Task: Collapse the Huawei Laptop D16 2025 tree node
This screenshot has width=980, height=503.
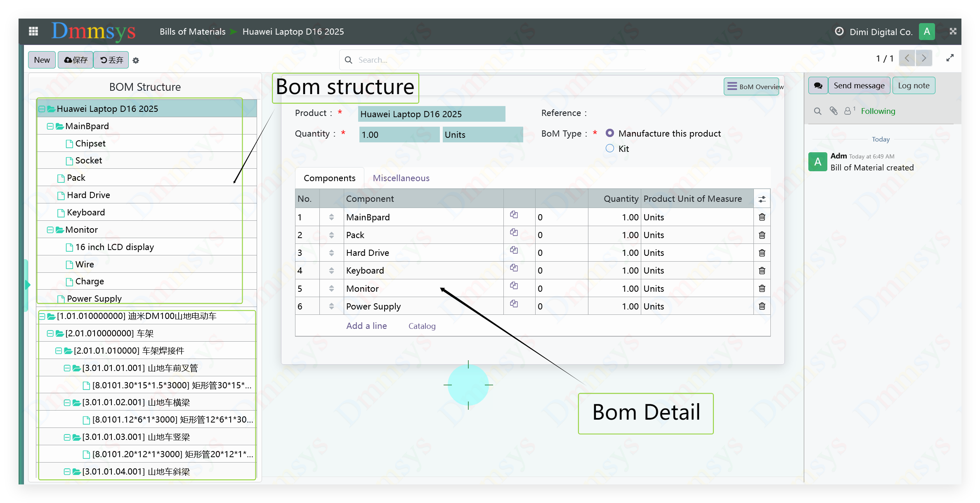Action: [x=42, y=109]
